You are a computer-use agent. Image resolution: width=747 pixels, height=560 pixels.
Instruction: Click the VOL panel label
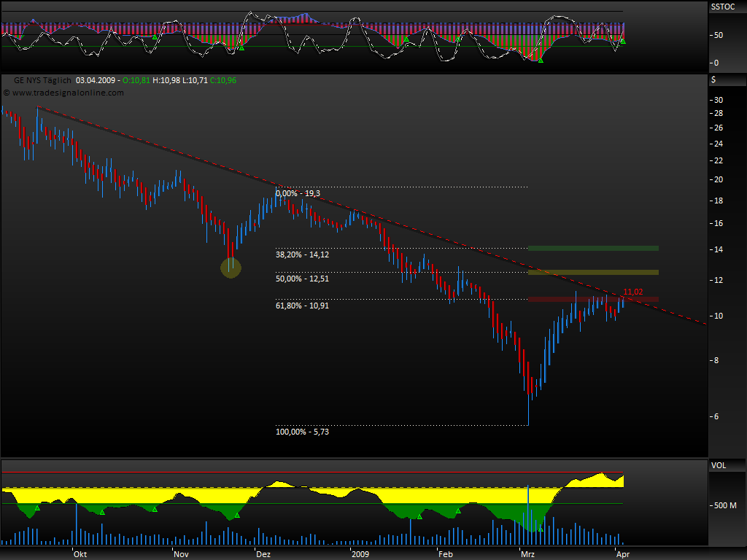click(719, 465)
